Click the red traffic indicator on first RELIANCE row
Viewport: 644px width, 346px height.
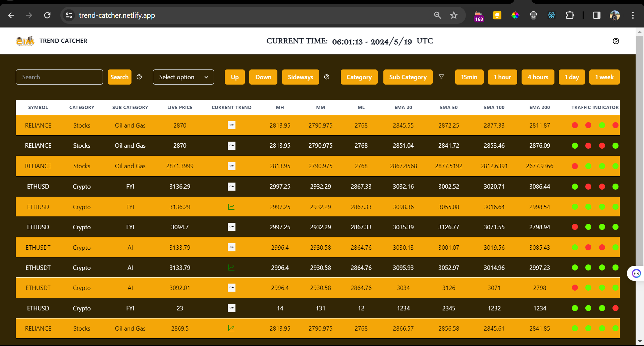point(575,125)
